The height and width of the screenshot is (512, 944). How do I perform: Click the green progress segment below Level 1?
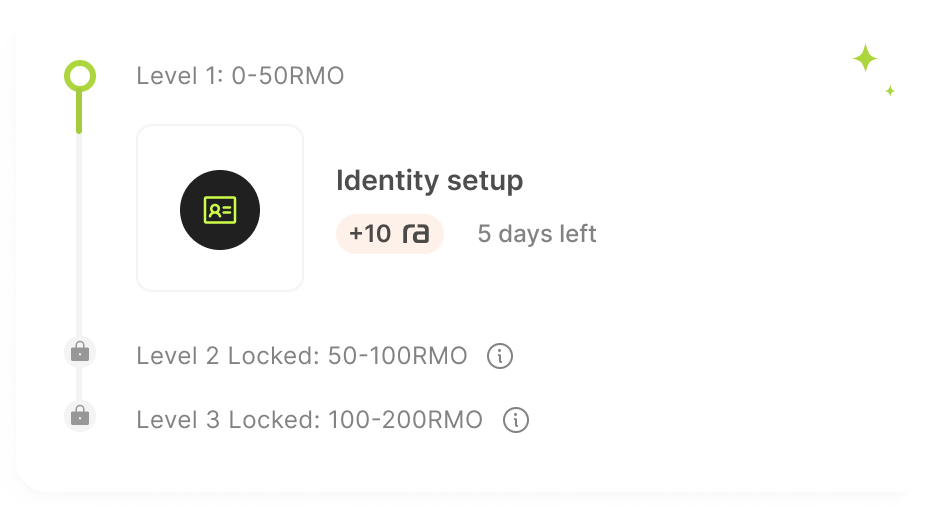80,112
